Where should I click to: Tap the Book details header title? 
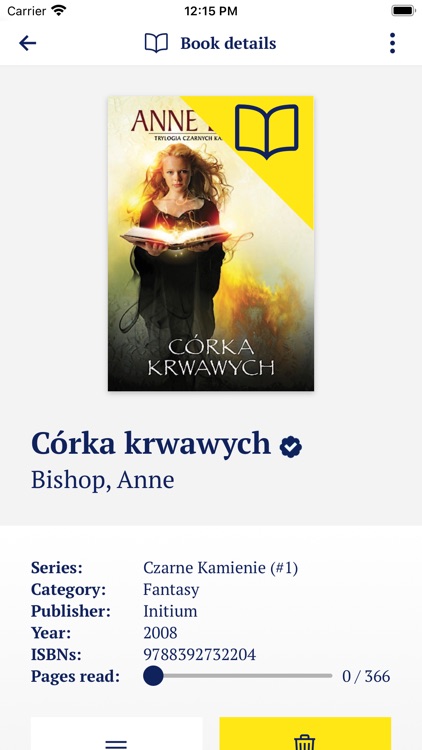point(228,43)
